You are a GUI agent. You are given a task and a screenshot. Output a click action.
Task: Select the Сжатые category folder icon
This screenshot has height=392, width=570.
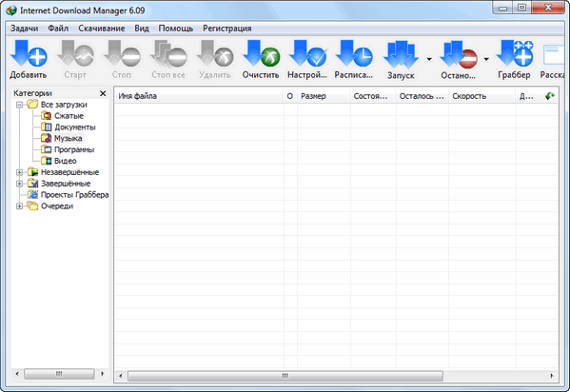[x=47, y=116]
